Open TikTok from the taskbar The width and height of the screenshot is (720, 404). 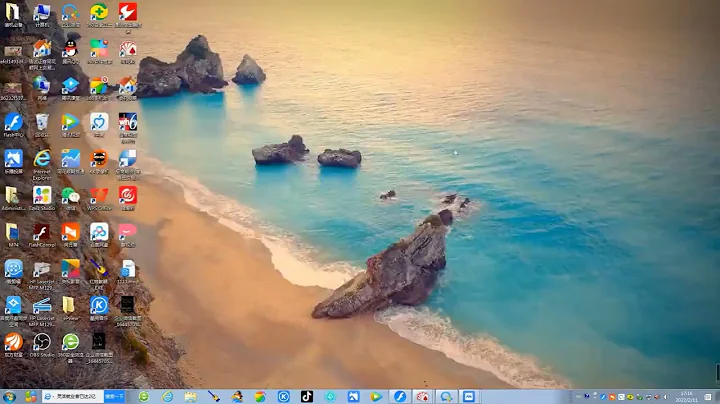(307, 397)
